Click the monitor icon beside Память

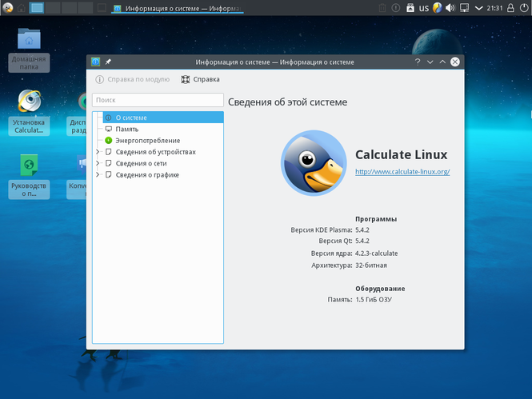point(109,129)
